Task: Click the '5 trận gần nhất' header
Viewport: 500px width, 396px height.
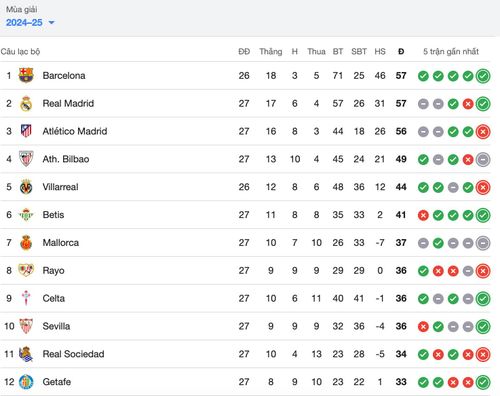Action: [x=451, y=52]
